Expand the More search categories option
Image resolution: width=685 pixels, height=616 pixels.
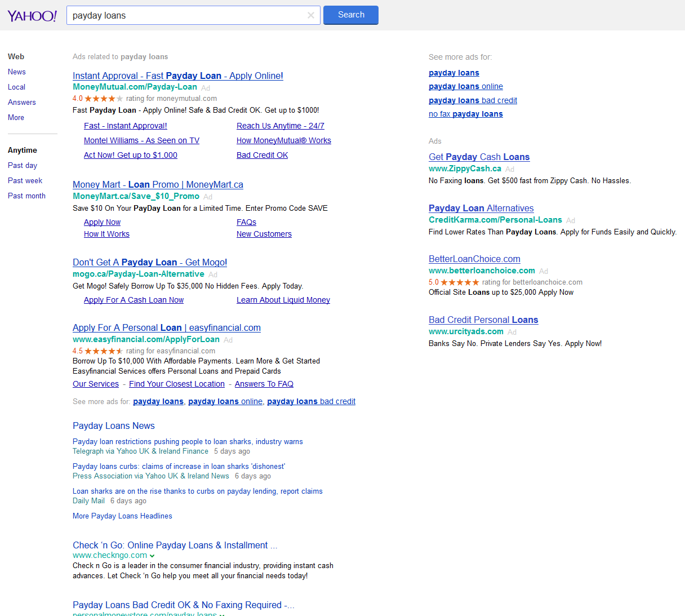[16, 118]
